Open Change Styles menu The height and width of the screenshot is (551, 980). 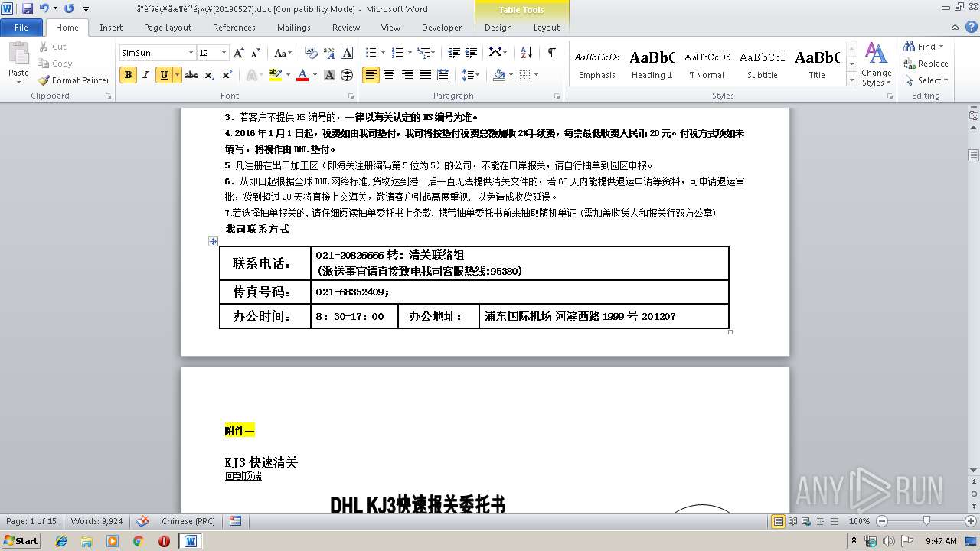pyautogui.click(x=876, y=65)
